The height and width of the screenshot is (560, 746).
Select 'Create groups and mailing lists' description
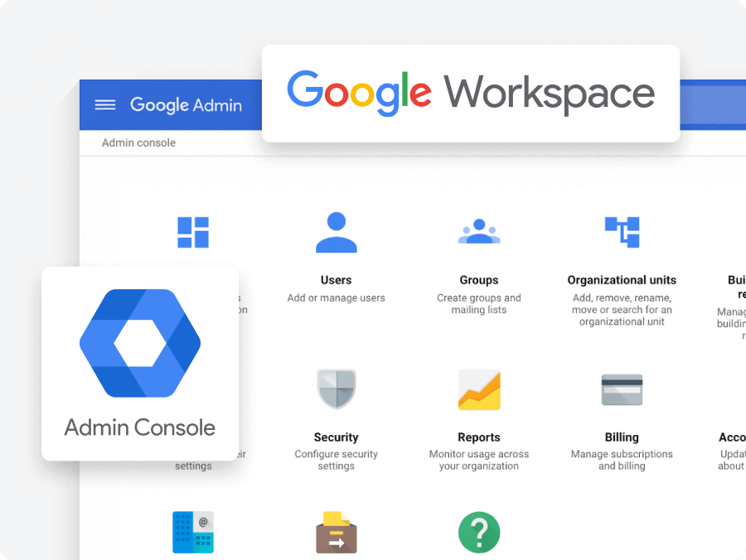[479, 304]
